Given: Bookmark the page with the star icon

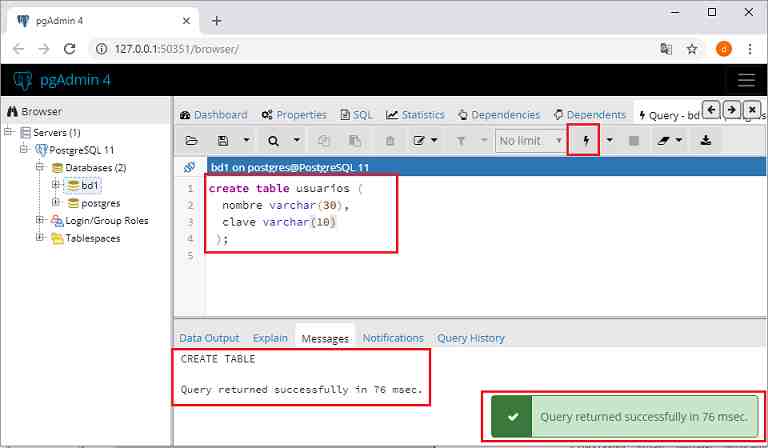Looking at the screenshot, I should (x=691, y=49).
